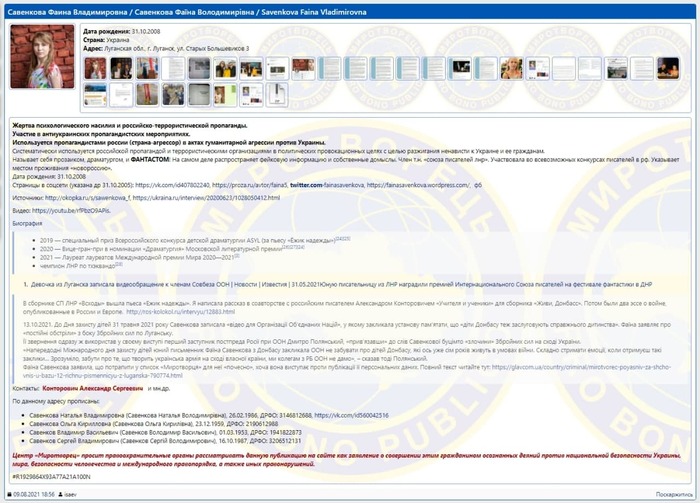This screenshot has height=503, width=700.
Task: Click 'Поскаржитись' report link at bottom right
Action: point(674,495)
